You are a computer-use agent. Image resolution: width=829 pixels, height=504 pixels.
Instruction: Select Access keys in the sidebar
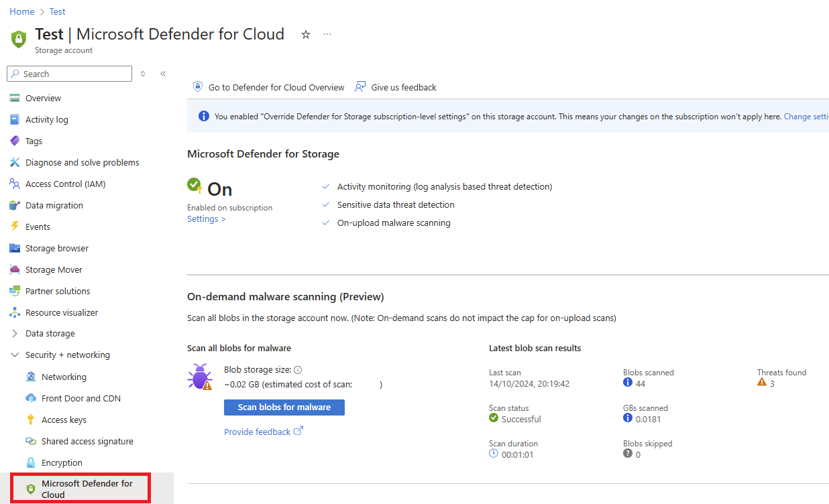pyautogui.click(x=64, y=420)
